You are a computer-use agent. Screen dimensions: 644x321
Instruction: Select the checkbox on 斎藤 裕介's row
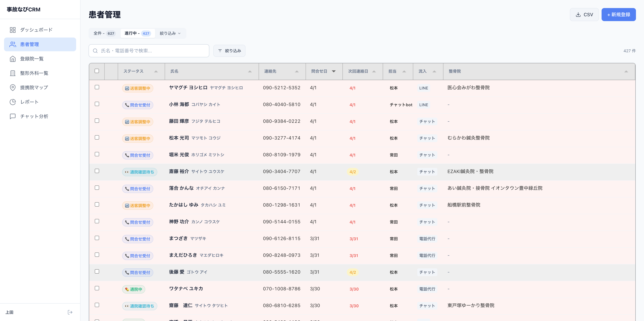97,171
